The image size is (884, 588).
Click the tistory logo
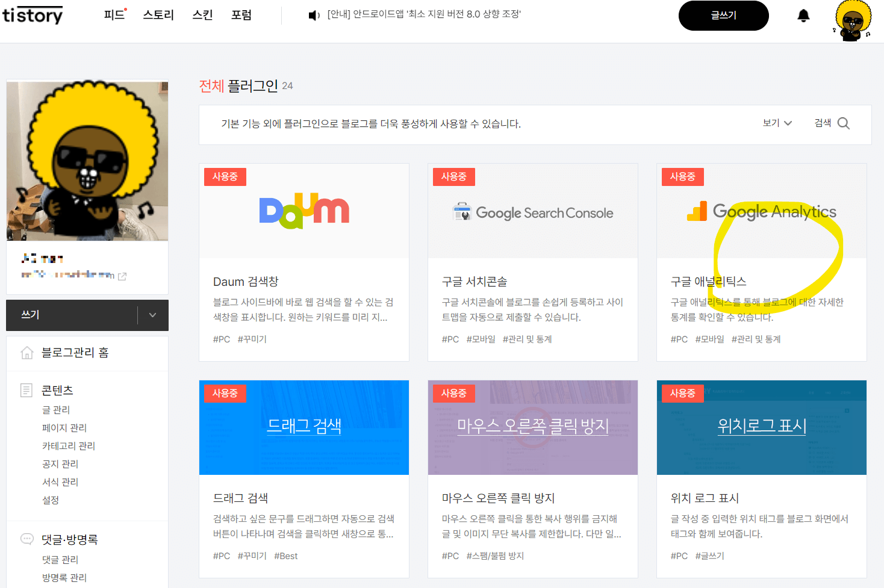[x=33, y=15]
